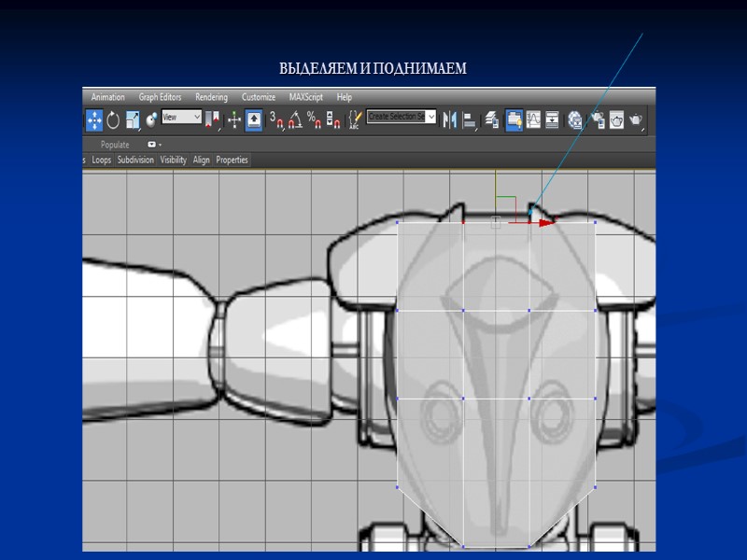Activate the Select and Place tool
The height and width of the screenshot is (560, 747).
(x=151, y=119)
